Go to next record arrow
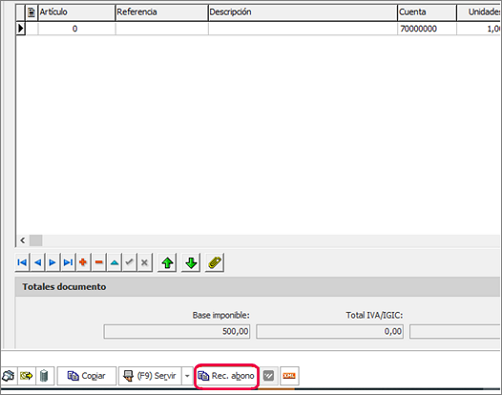 coord(52,263)
